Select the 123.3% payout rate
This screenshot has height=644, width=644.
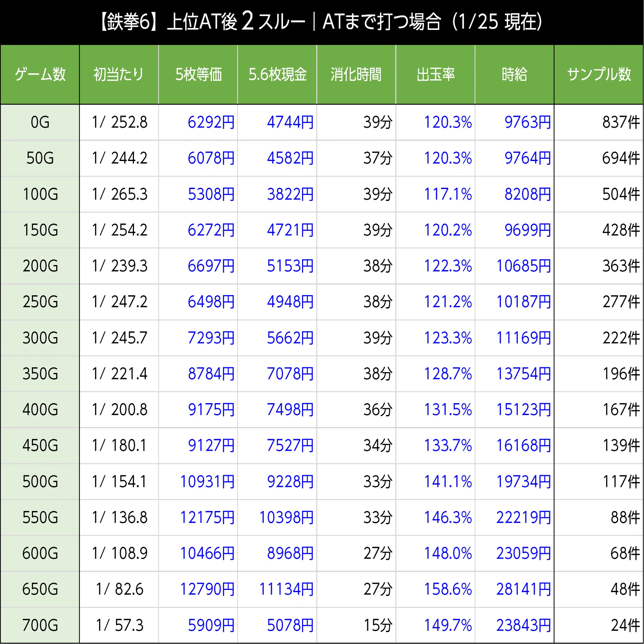(448, 338)
